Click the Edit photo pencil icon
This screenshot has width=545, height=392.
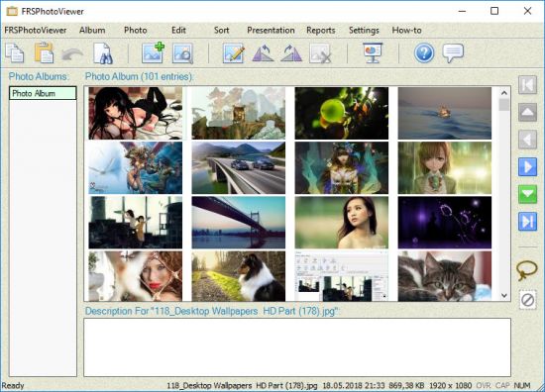pos(233,53)
